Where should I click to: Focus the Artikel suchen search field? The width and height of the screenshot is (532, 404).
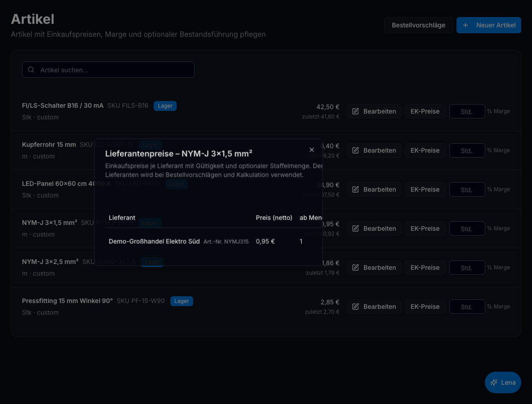tap(108, 70)
